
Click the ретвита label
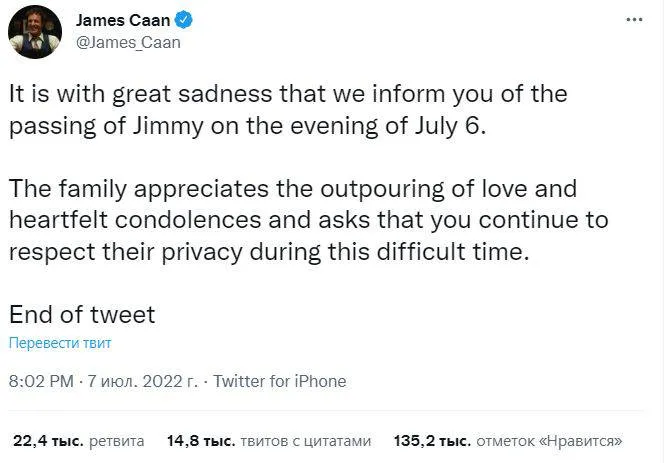click(x=117, y=441)
